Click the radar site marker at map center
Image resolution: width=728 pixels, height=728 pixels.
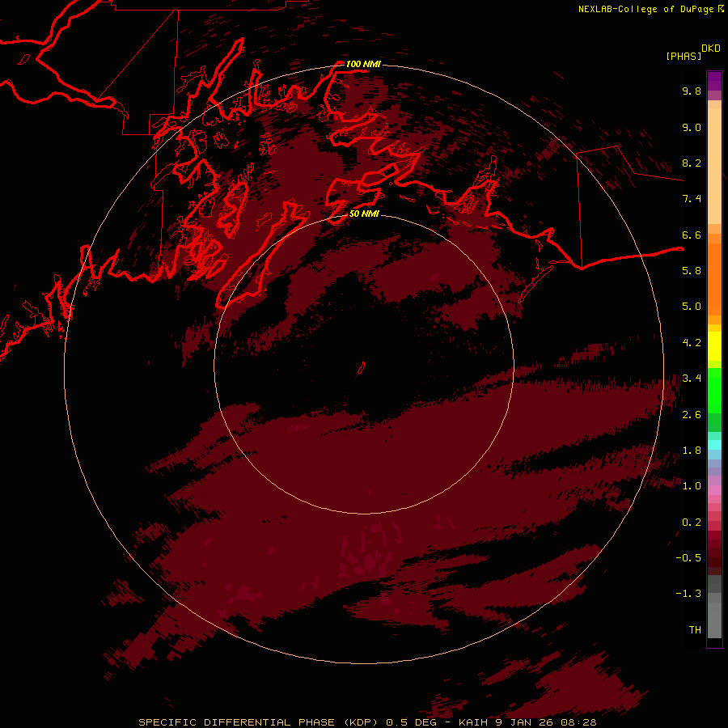[x=362, y=368]
